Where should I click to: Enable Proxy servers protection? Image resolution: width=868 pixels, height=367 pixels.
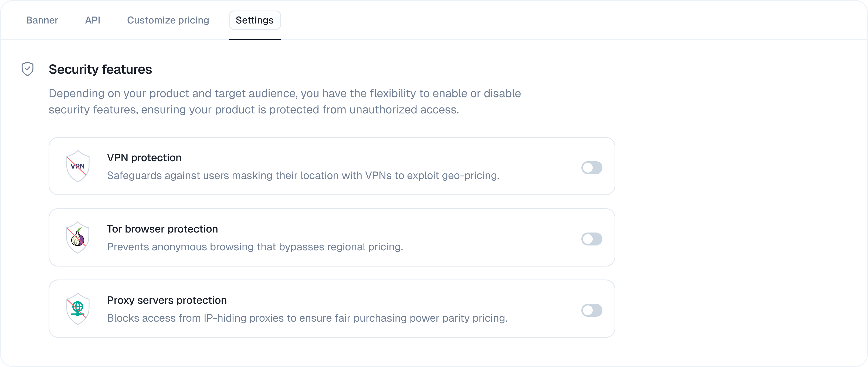pos(592,310)
